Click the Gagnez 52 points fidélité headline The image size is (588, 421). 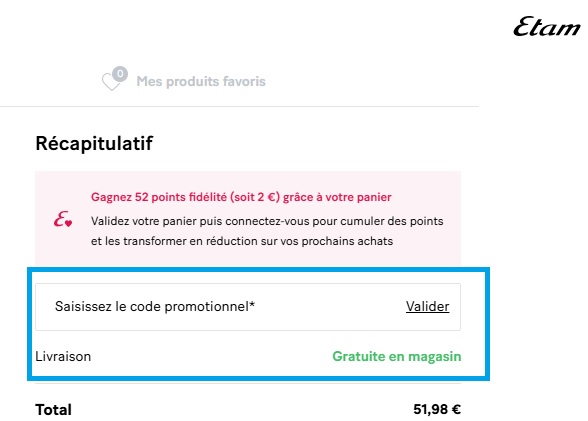241,197
